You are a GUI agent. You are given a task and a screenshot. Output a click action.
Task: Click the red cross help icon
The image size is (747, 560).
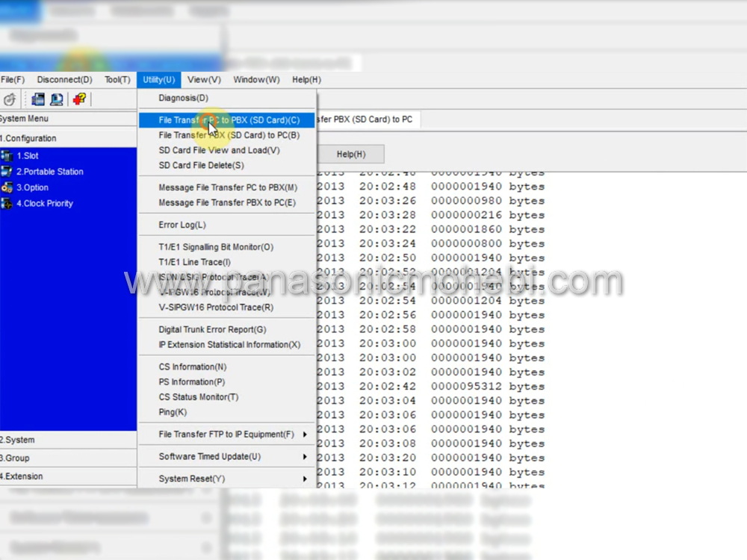point(79,99)
